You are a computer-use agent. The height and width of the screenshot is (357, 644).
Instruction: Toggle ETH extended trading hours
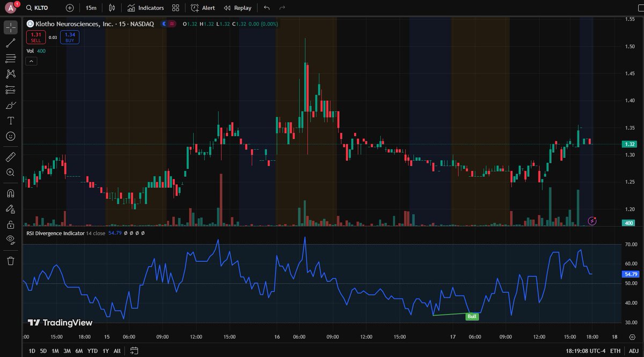click(615, 351)
